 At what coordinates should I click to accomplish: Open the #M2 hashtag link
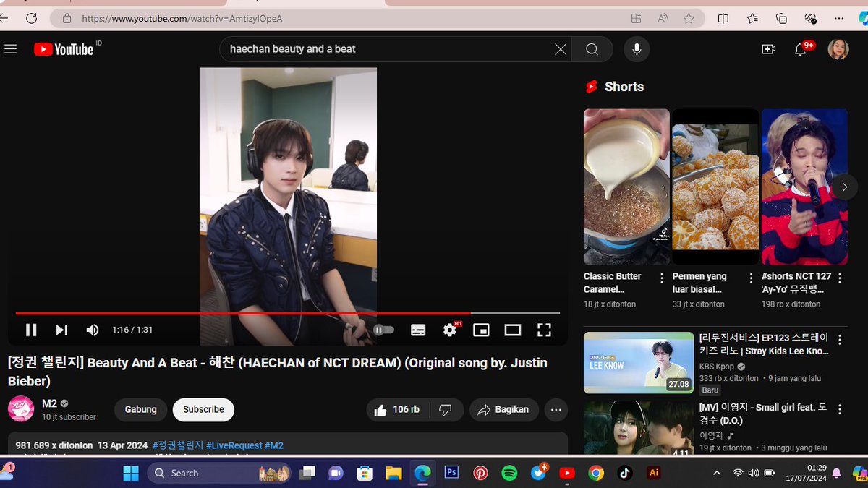(x=274, y=445)
